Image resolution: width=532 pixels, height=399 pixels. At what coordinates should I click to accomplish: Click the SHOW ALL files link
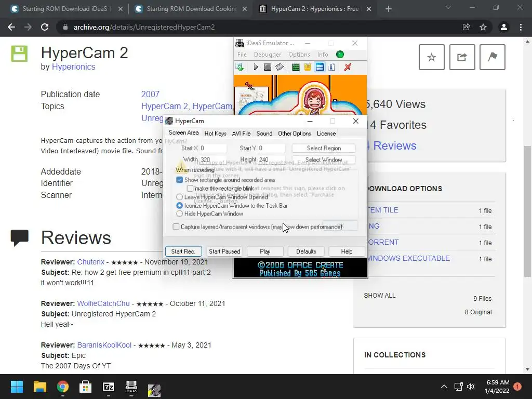(x=380, y=296)
